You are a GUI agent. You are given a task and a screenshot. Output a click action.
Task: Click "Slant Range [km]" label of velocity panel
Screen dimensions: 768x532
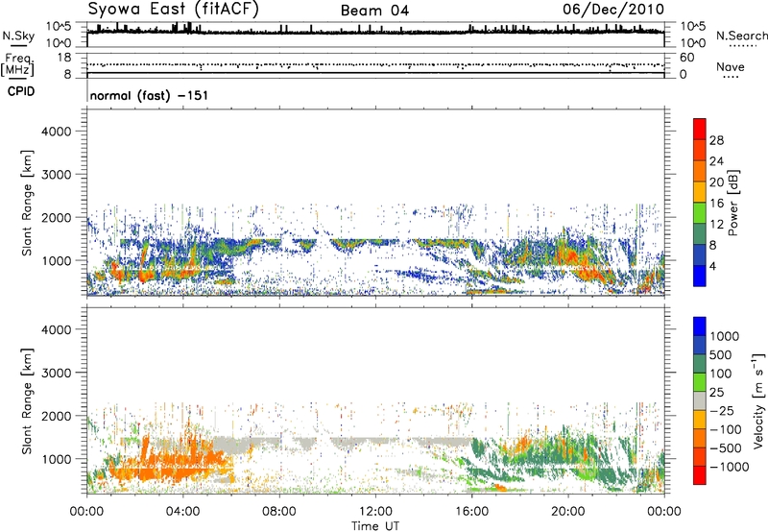tap(27, 400)
